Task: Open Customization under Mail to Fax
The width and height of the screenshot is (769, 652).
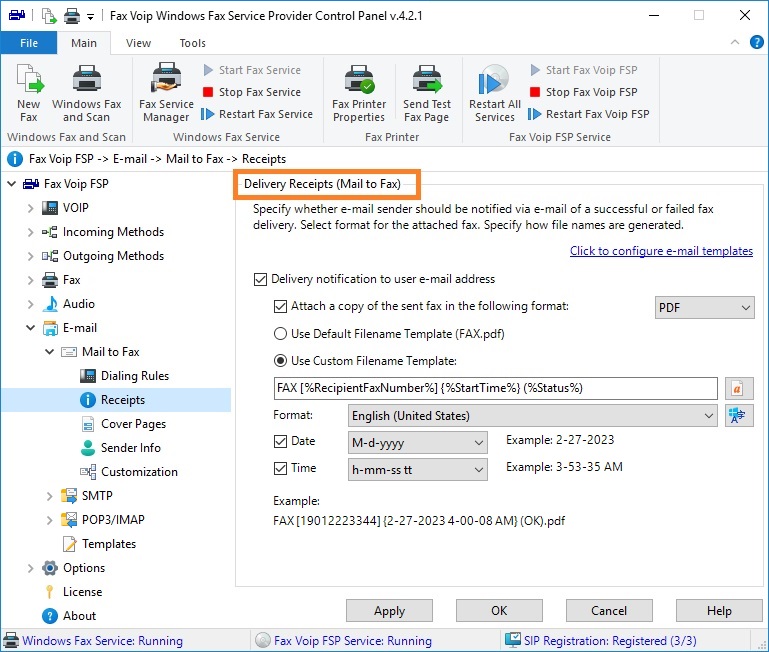Action: [139, 472]
